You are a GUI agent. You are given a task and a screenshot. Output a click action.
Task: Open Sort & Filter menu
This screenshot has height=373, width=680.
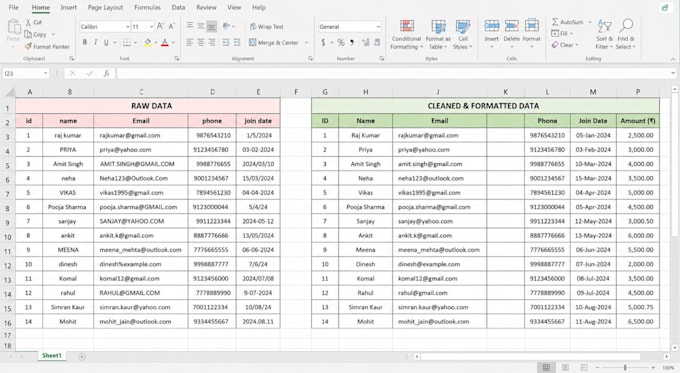pyautogui.click(x=604, y=34)
